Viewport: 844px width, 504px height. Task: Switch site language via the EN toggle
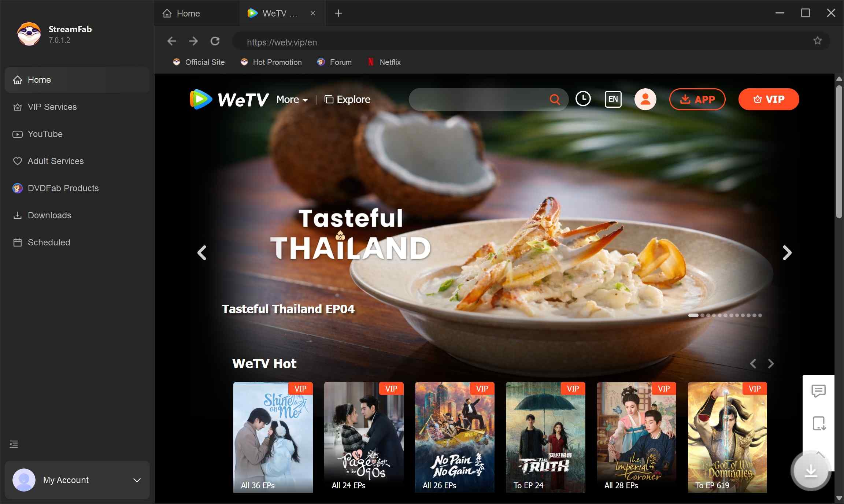[x=613, y=99]
